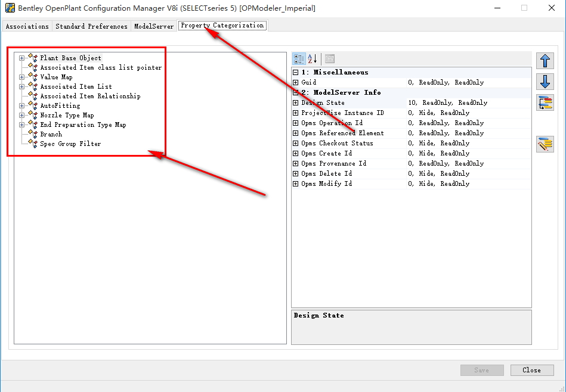The height and width of the screenshot is (392, 566).
Task: Expand the Associated Item List node
Action: (x=21, y=86)
